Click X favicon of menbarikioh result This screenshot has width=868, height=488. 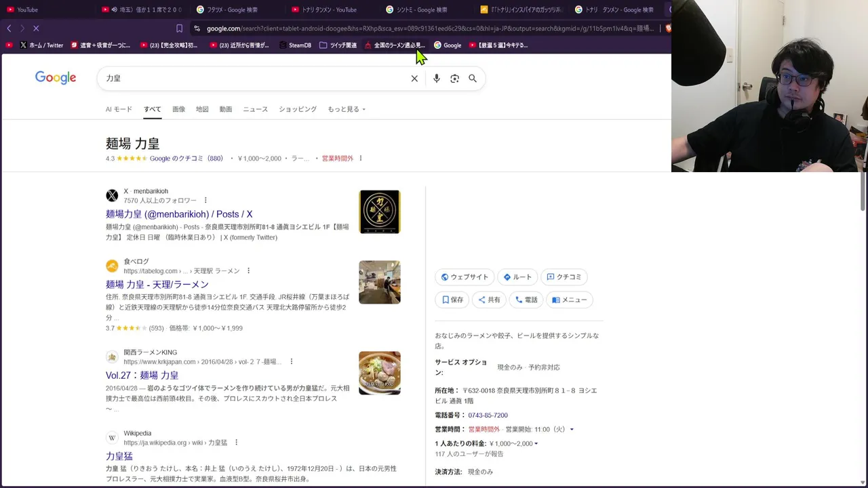click(112, 196)
